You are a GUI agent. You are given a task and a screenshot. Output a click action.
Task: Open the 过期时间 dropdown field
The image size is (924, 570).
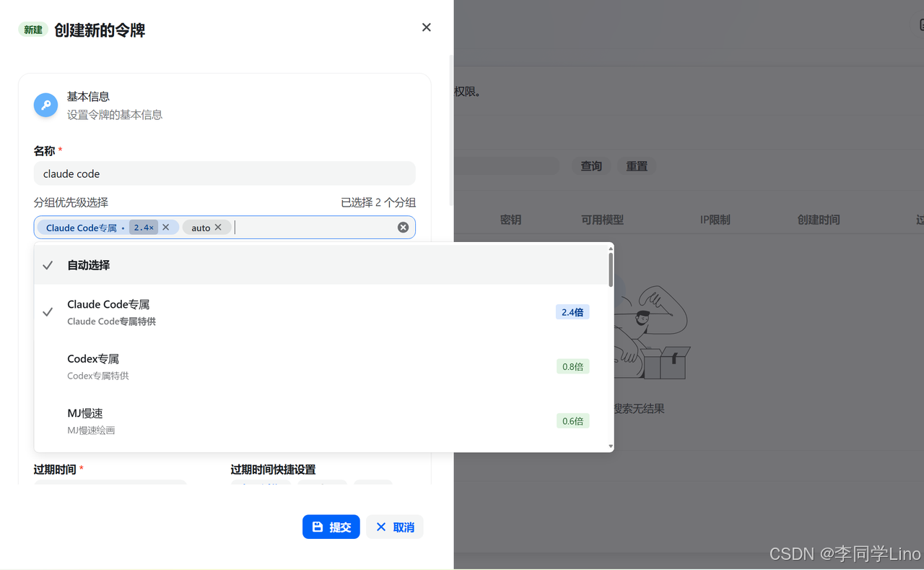pos(110,485)
